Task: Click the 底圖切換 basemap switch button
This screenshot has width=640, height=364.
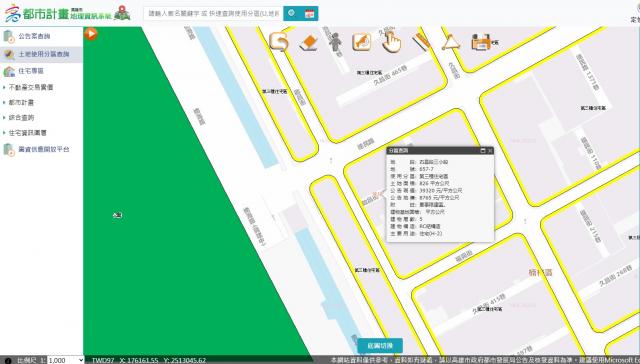Action: [380, 346]
